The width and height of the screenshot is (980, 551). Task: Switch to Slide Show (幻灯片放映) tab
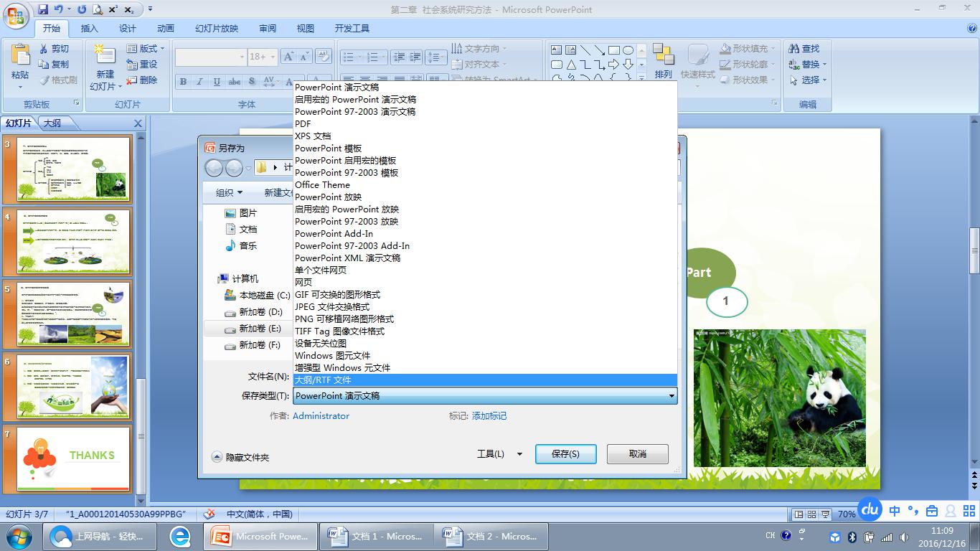[x=217, y=29]
